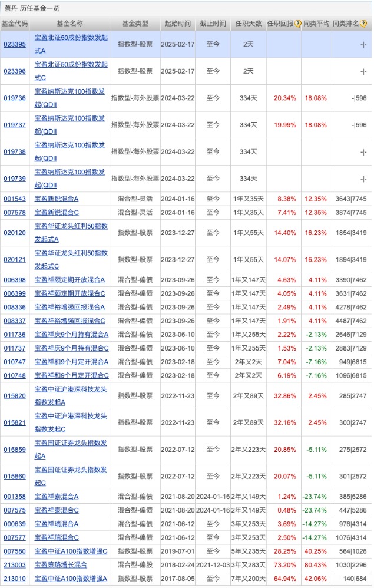Open fund code link 023396
The image size is (374, 588).
click(15, 71)
